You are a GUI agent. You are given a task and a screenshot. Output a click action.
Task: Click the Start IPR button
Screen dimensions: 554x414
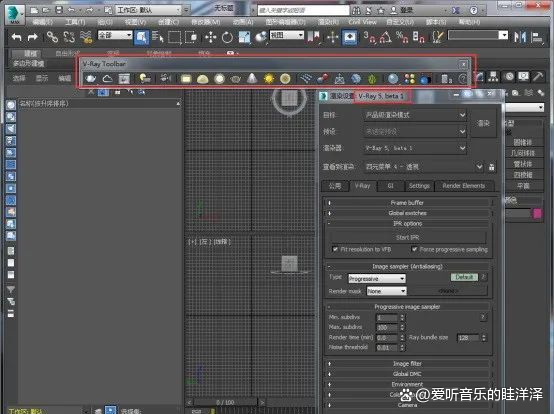click(407, 237)
